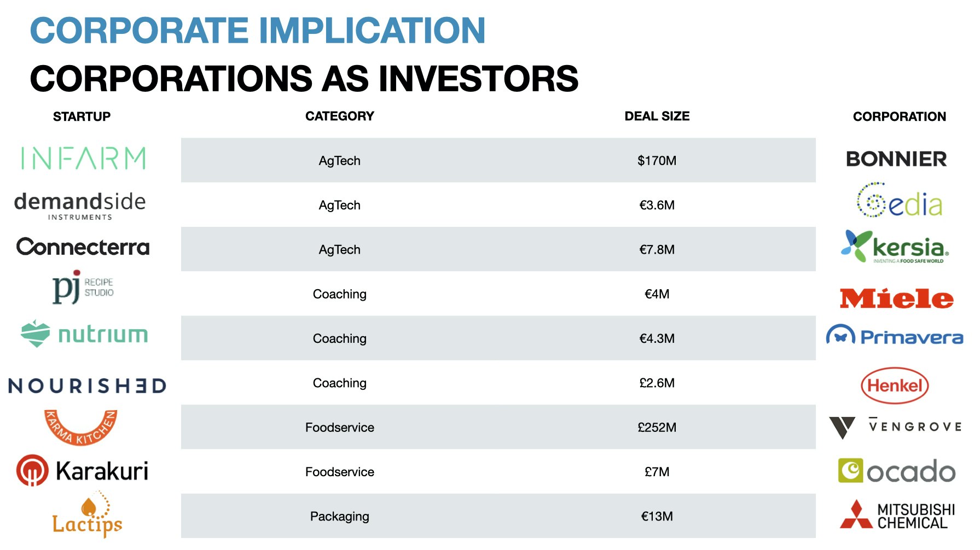Click the DEAL SIZE column header
This screenshot has height=550, width=980.
click(x=657, y=116)
